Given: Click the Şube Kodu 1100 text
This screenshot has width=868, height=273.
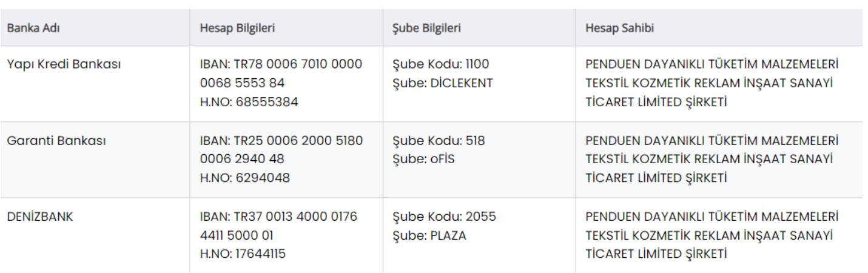Looking at the screenshot, I should [441, 64].
